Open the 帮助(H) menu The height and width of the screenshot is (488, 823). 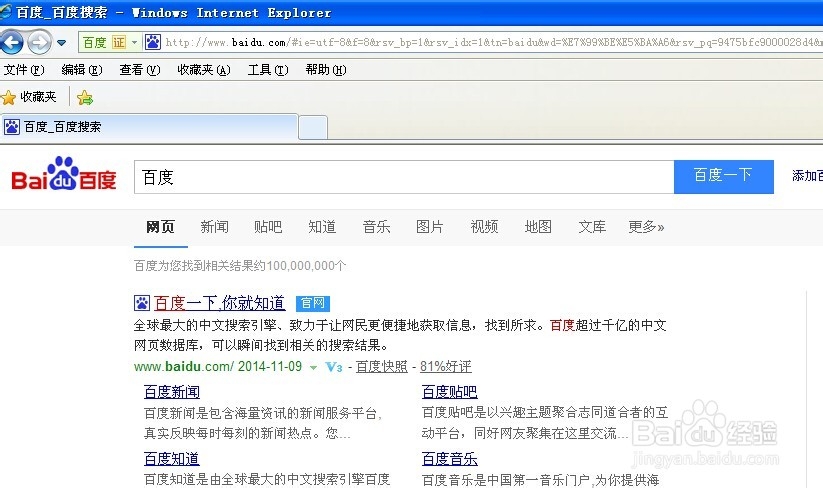coord(325,70)
